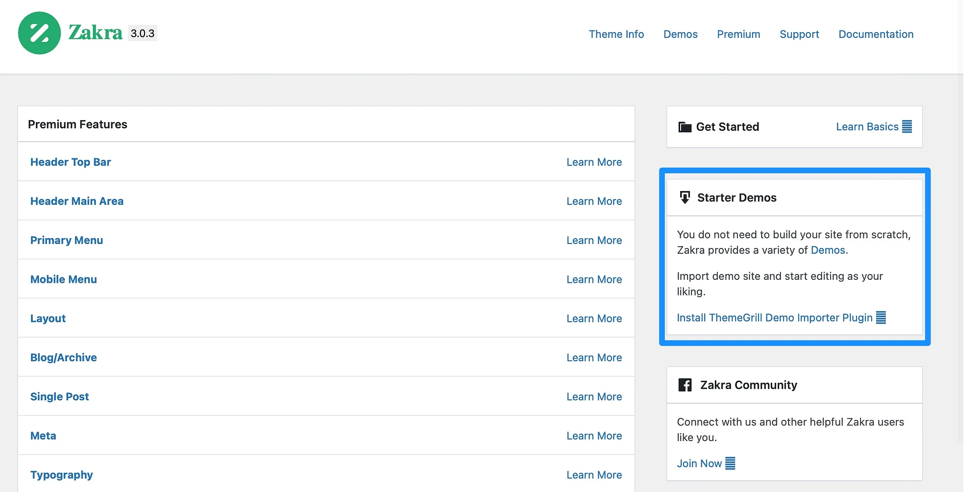Click the Starter Demos download icon
The height and width of the screenshot is (492, 980).
(685, 197)
